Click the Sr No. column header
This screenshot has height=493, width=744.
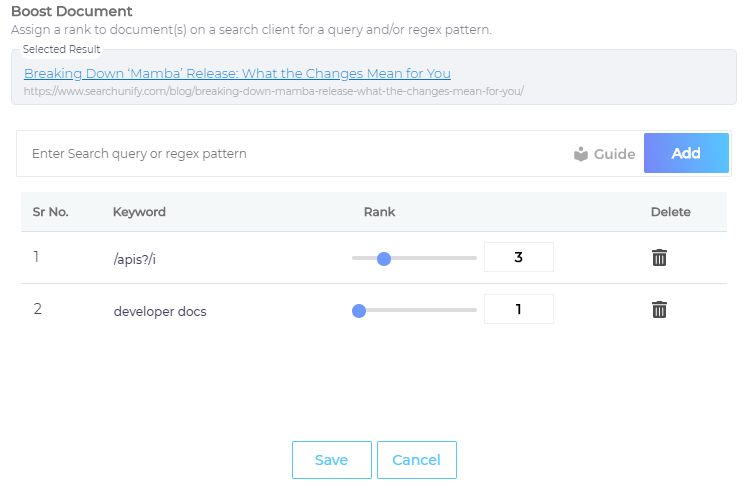[x=50, y=212]
